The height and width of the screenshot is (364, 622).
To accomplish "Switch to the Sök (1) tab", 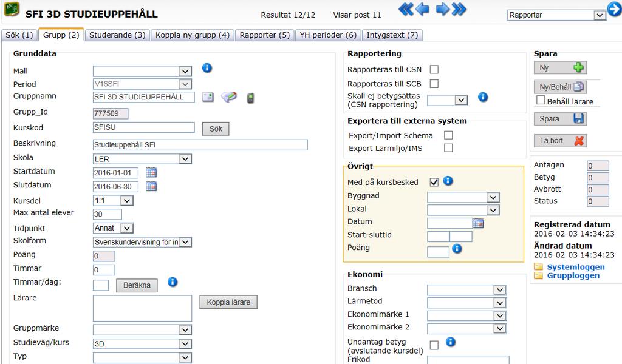I will [x=19, y=35].
